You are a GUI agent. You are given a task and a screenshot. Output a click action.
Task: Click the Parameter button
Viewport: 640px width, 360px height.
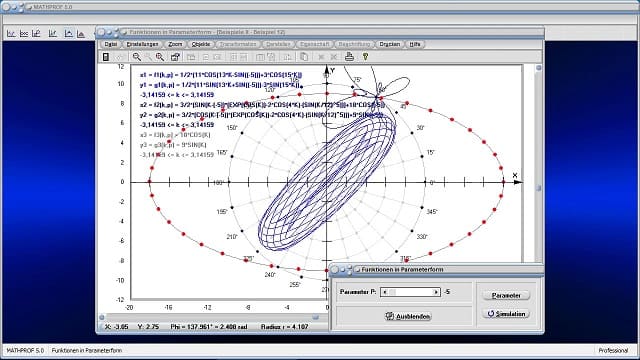click(x=506, y=295)
